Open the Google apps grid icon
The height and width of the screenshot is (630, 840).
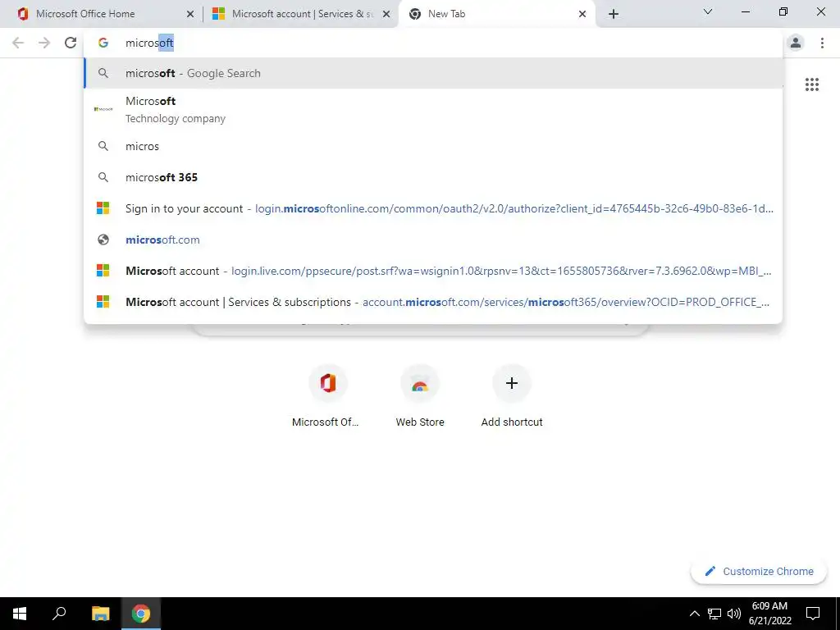tap(811, 84)
